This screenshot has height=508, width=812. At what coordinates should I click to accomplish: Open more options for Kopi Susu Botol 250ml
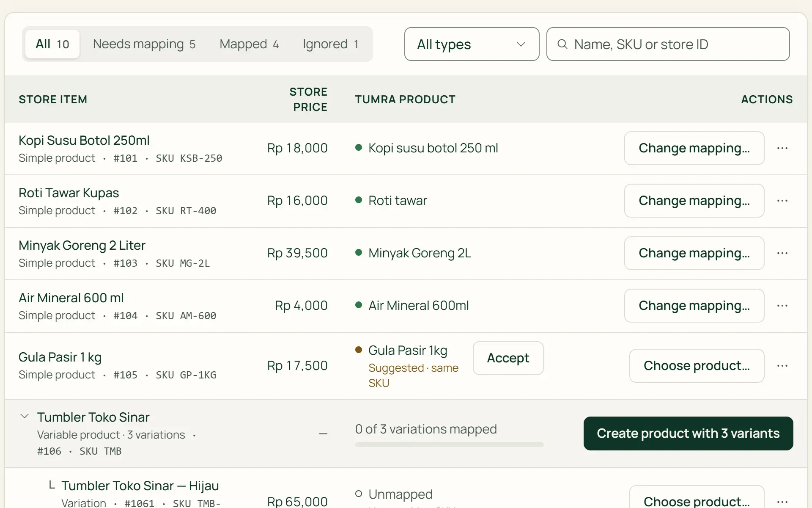(782, 148)
